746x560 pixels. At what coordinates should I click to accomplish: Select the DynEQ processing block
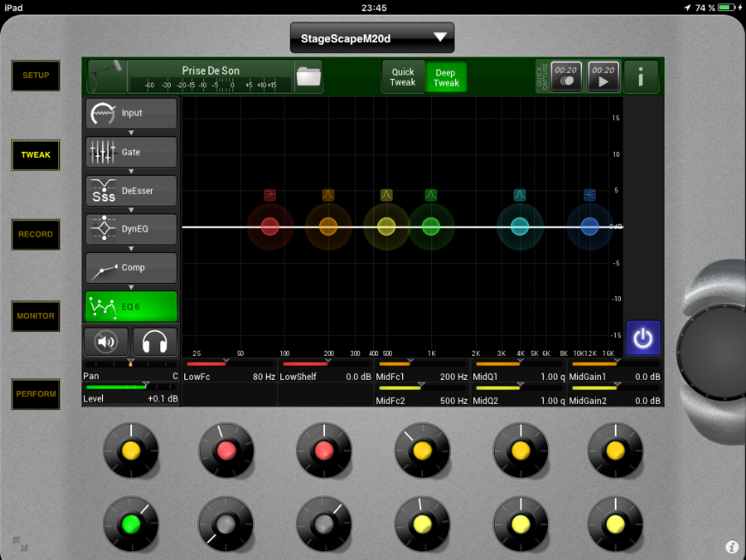click(x=131, y=229)
